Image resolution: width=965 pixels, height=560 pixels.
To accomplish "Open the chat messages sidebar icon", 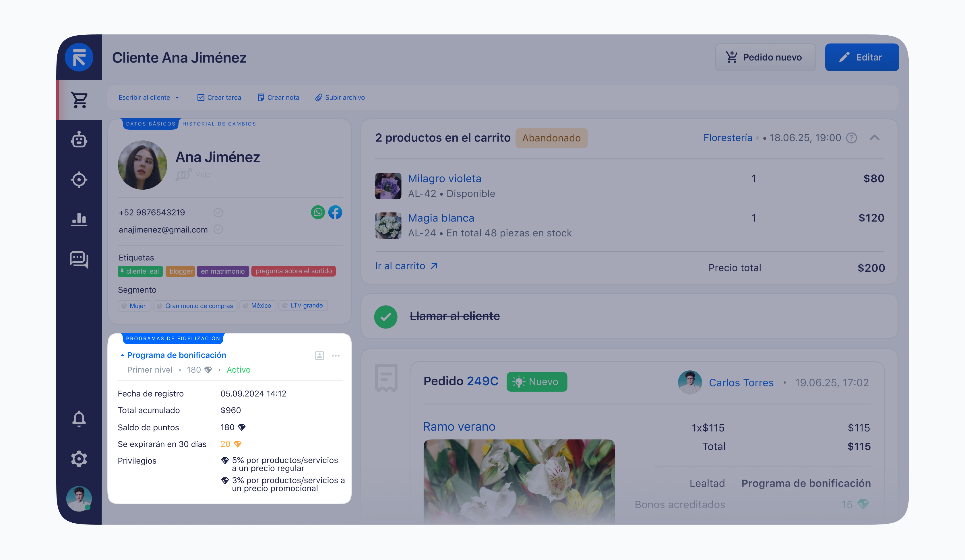I will point(79,260).
